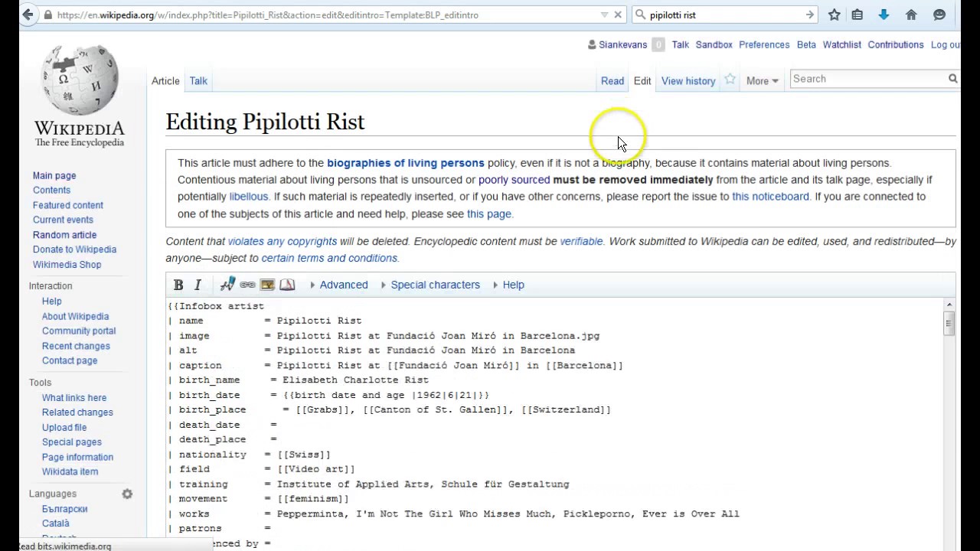Insert an embedded file image icon
The width and height of the screenshot is (980, 551).
coord(267,285)
